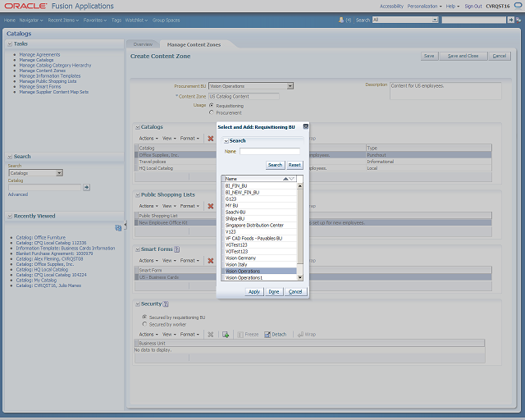The height and width of the screenshot is (420, 525).
Task: Open the Smart Forms help icon
Action: click(177, 249)
